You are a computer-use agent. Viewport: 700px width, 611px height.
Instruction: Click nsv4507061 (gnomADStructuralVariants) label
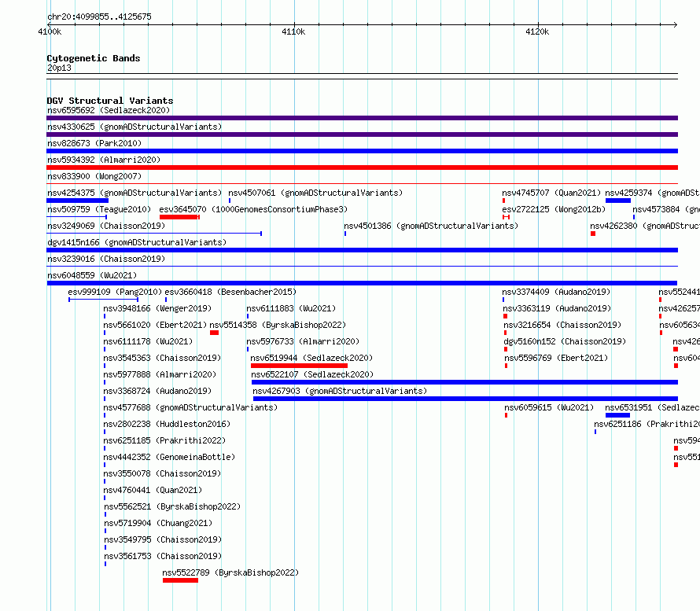tap(315, 193)
